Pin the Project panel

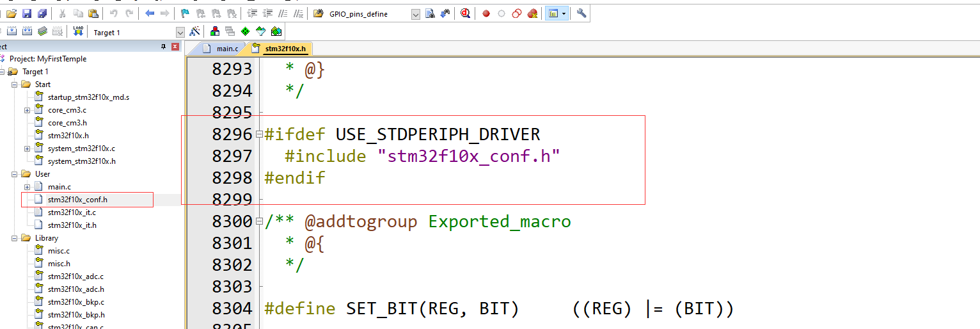click(163, 47)
